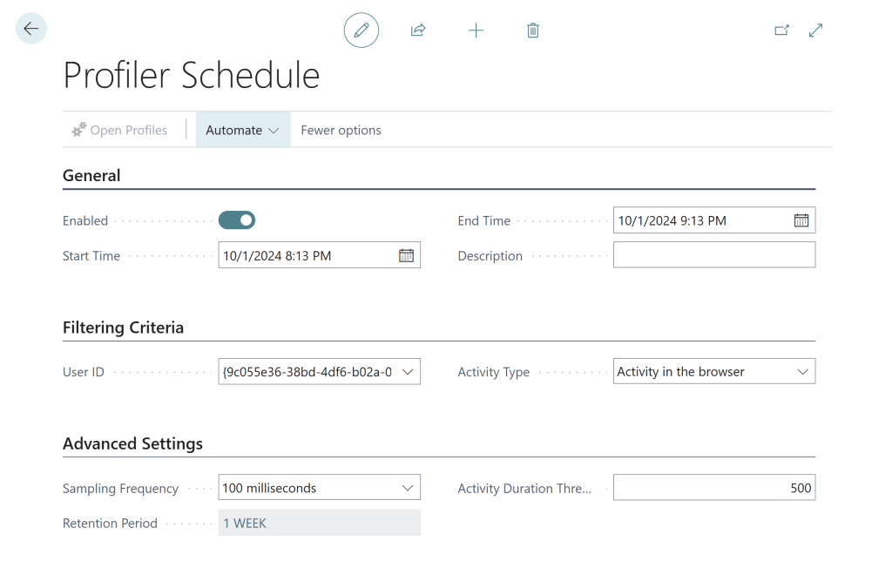Open the Activity Type dropdown
The height and width of the screenshot is (588, 892).
pos(802,372)
